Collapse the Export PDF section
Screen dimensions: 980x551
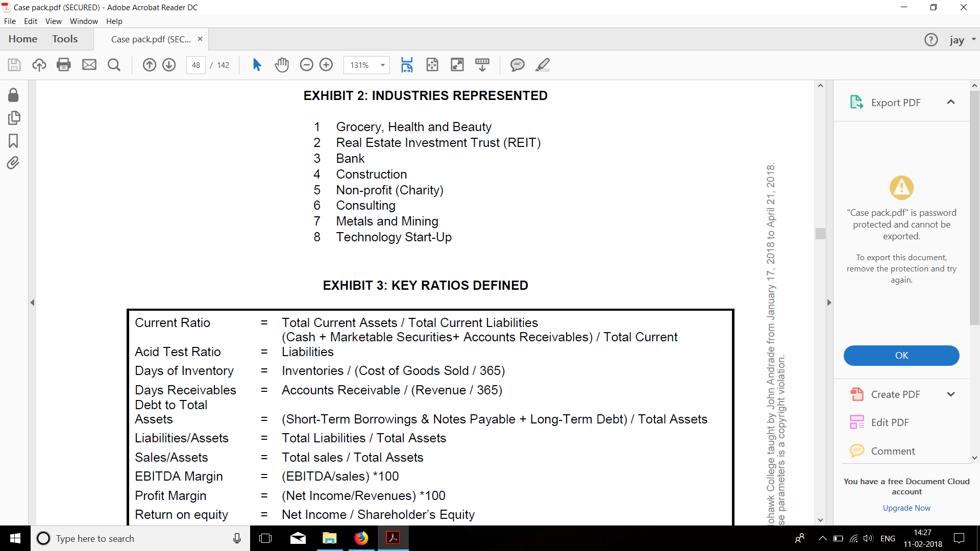tap(951, 102)
